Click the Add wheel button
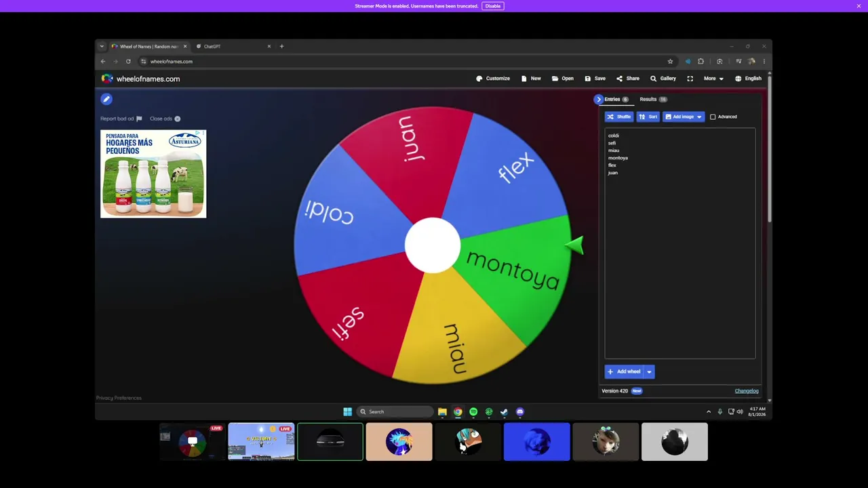The image size is (868, 488). pos(624,371)
